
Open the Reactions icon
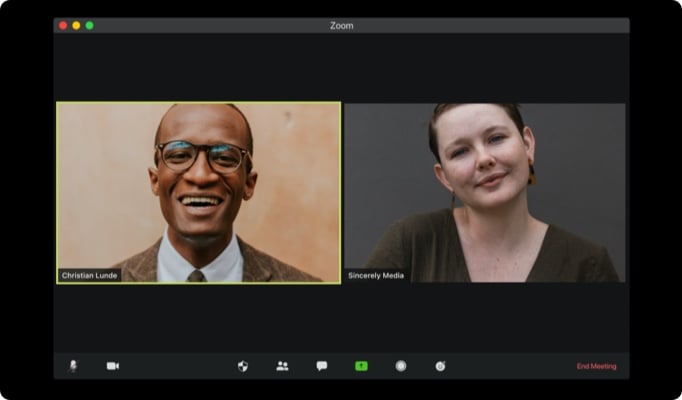[440, 366]
